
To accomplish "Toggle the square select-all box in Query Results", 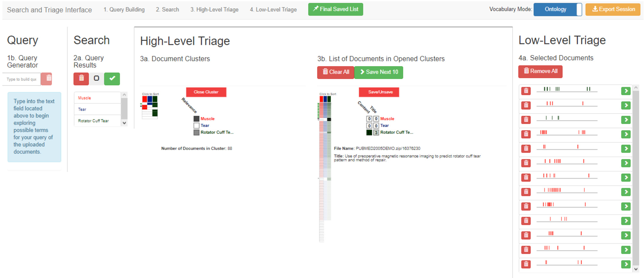I will (96, 78).
